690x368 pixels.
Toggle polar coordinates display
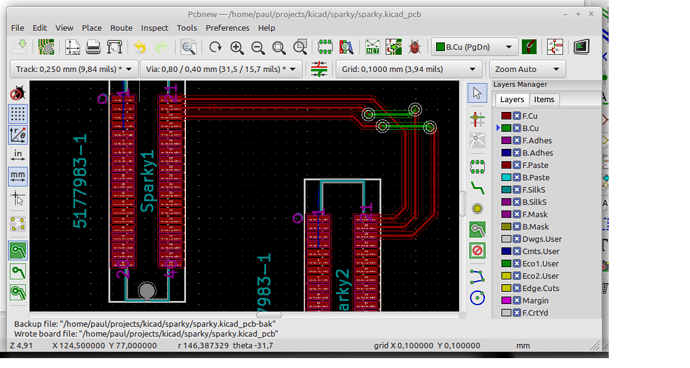(x=18, y=135)
